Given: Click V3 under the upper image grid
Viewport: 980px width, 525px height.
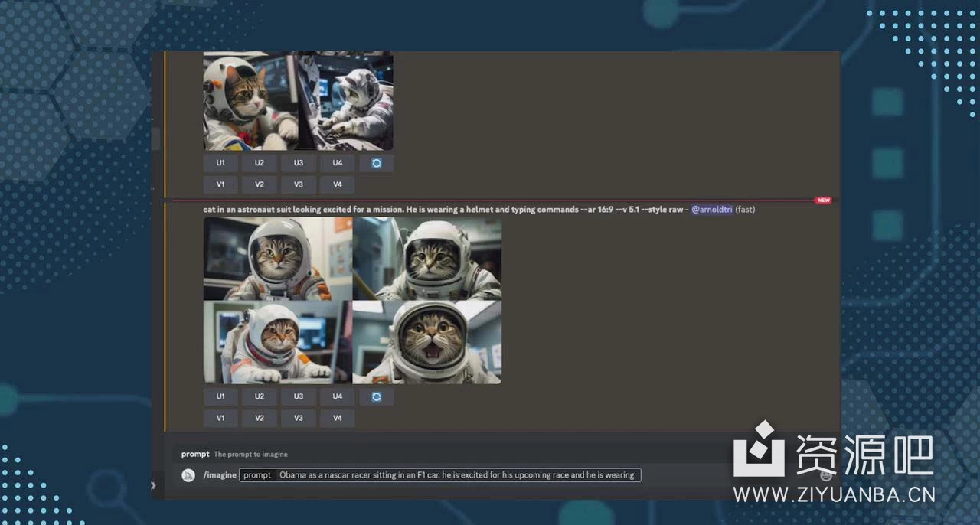Looking at the screenshot, I should click(x=298, y=184).
